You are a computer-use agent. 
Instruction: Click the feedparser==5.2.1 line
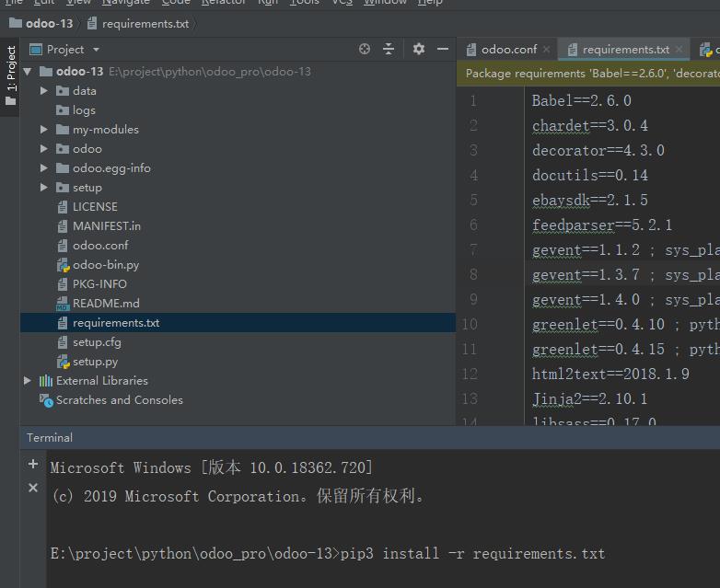pyautogui.click(x=602, y=225)
